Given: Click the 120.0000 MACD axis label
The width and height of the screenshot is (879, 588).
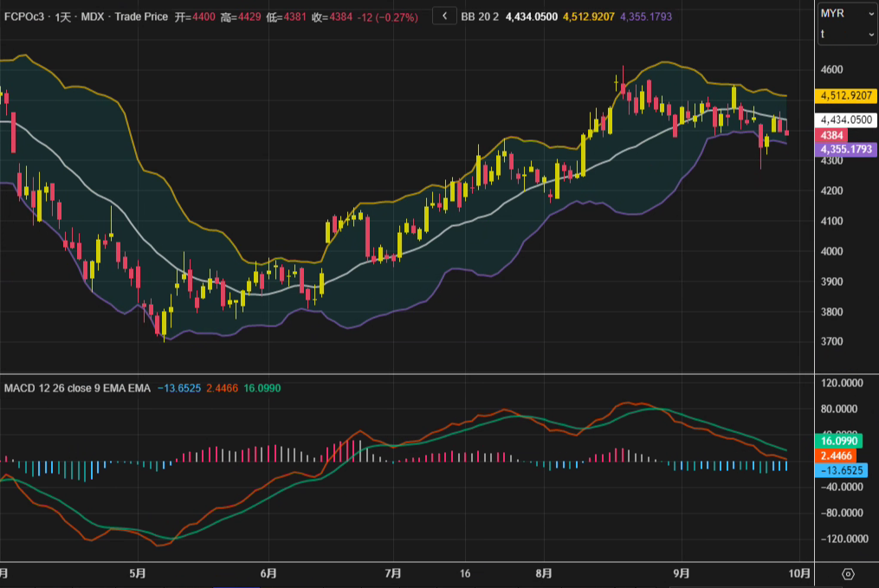Looking at the screenshot, I should click(842, 383).
